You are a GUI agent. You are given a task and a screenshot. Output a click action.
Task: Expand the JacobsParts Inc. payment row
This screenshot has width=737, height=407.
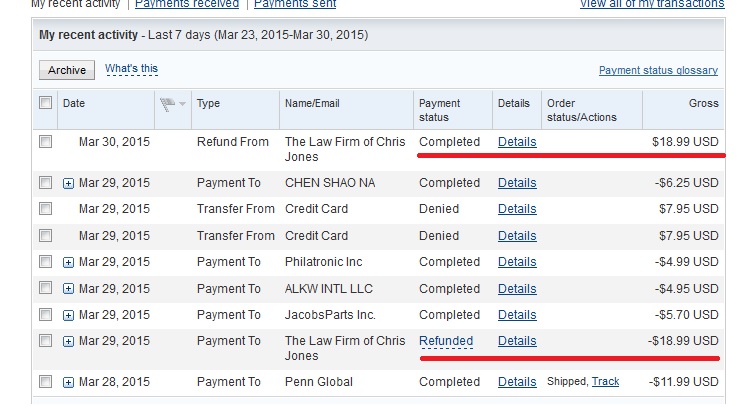point(68,315)
